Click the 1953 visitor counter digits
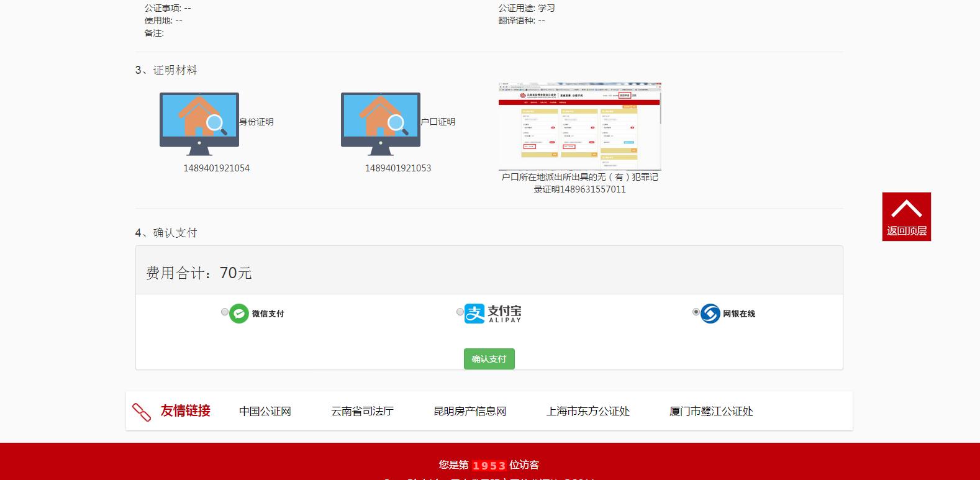The image size is (980, 480). pyautogui.click(x=489, y=466)
